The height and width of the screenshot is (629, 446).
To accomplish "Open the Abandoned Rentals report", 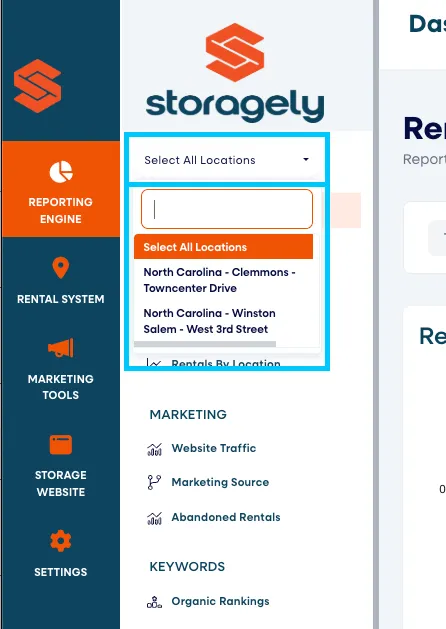I will pos(226,517).
